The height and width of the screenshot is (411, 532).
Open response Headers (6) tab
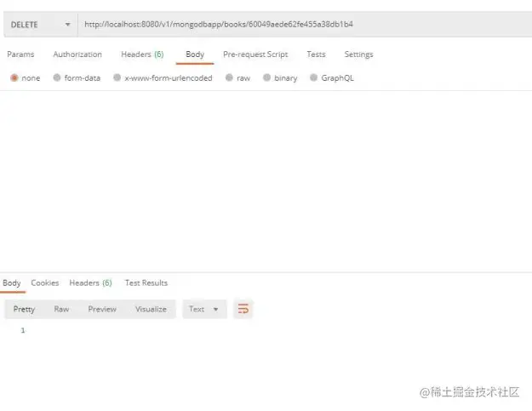click(x=90, y=283)
